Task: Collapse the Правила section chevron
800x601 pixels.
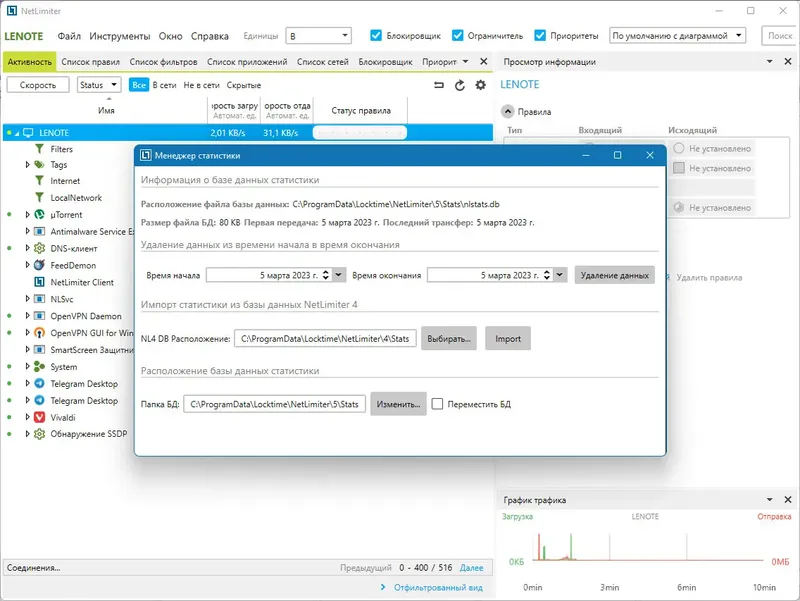Action: [x=508, y=112]
